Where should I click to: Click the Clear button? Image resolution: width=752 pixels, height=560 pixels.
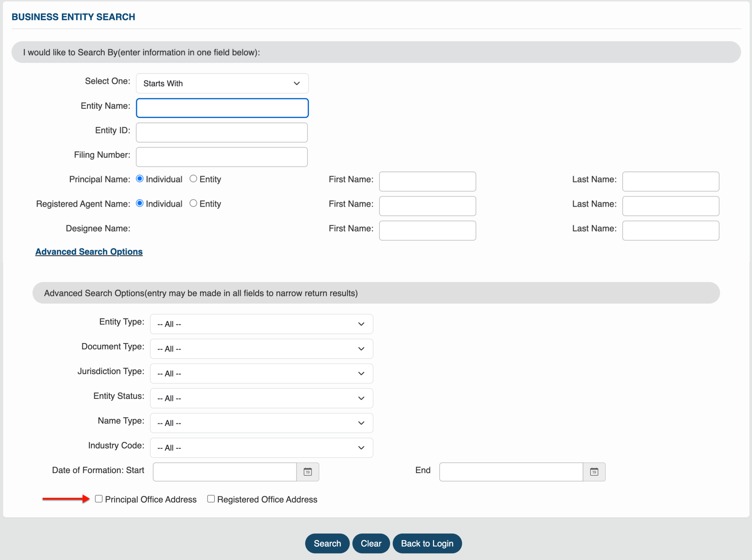click(x=371, y=543)
